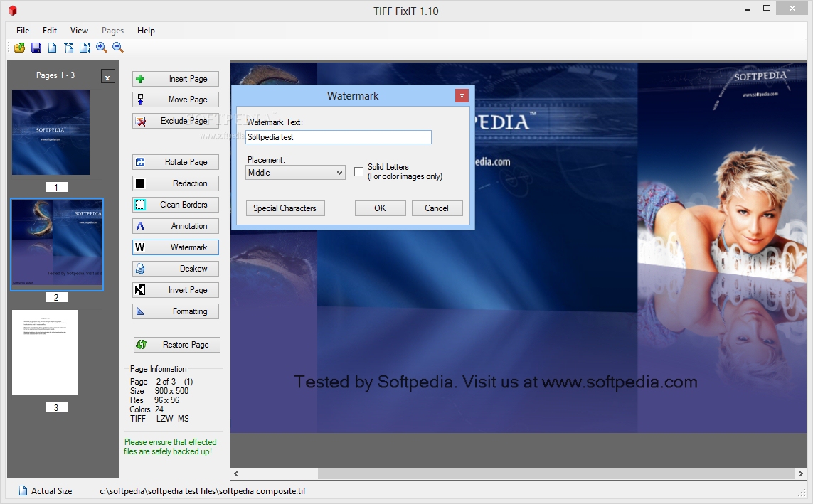Click the file path in the status bar
Viewport: 813px width, 504px height.
(203, 491)
